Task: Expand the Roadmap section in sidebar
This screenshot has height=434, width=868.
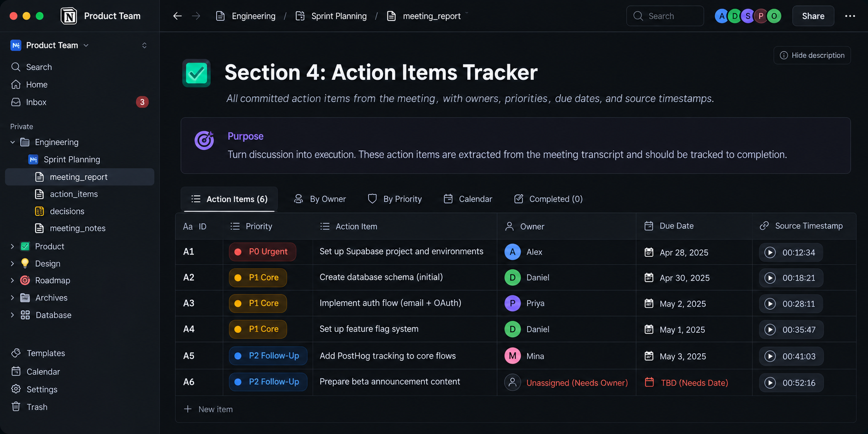Action: pyautogui.click(x=13, y=280)
